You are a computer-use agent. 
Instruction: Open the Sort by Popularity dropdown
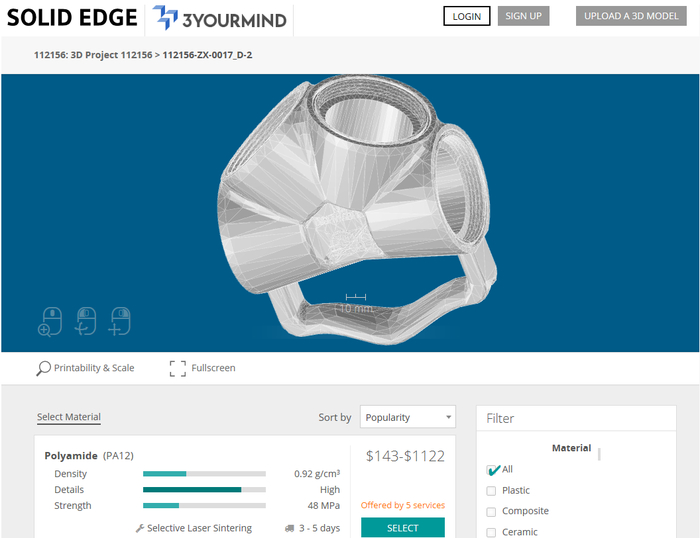point(408,417)
